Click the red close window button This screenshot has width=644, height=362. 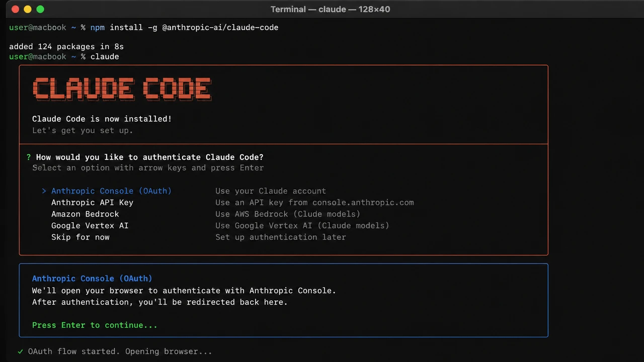pos(15,9)
